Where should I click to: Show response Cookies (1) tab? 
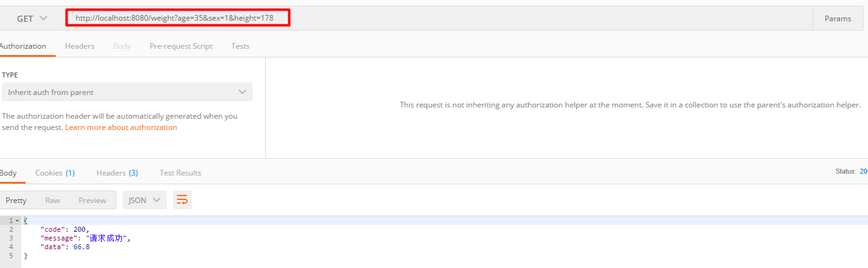pyautogui.click(x=55, y=172)
